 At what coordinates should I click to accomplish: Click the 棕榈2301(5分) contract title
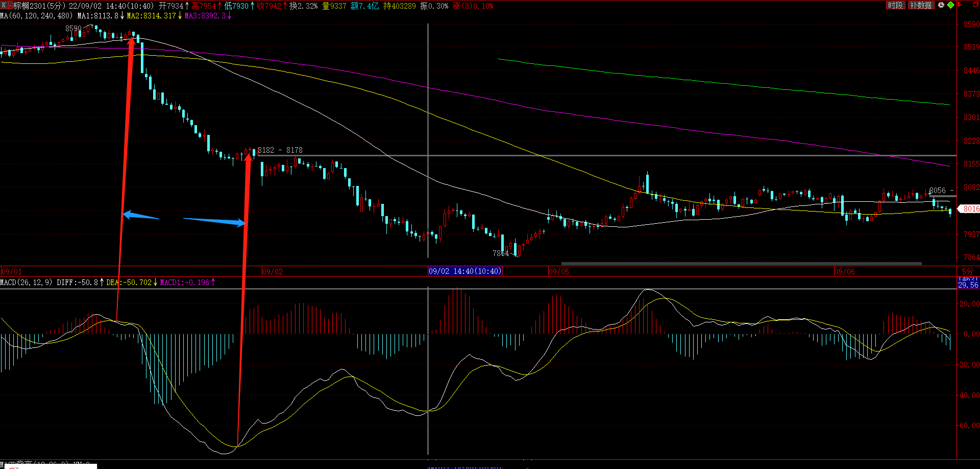(39, 6)
